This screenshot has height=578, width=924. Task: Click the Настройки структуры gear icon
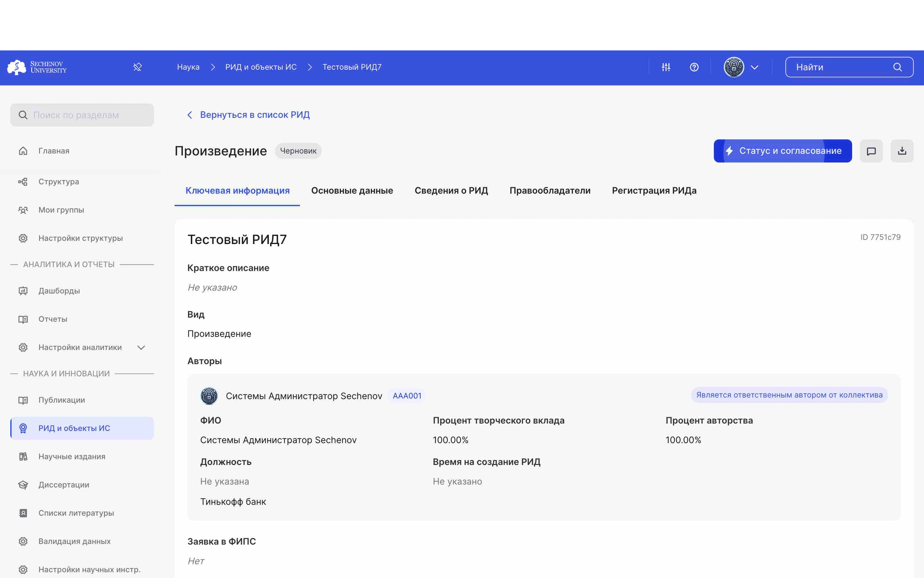(23, 238)
